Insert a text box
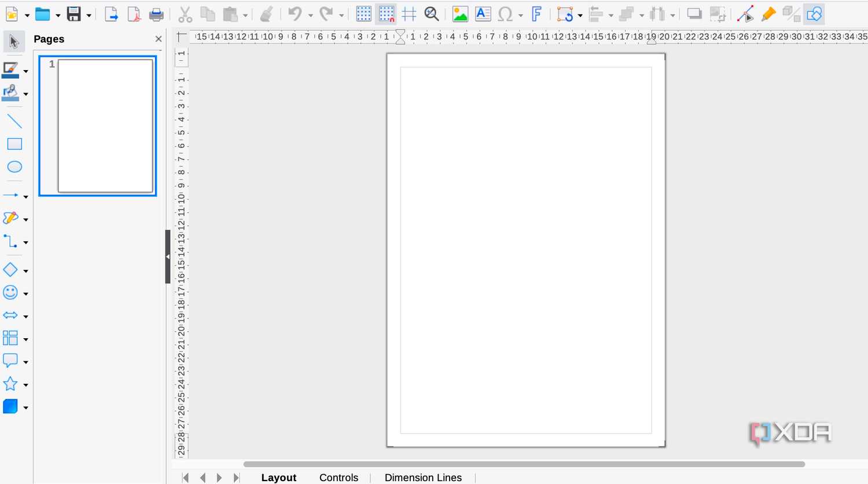 (483, 14)
